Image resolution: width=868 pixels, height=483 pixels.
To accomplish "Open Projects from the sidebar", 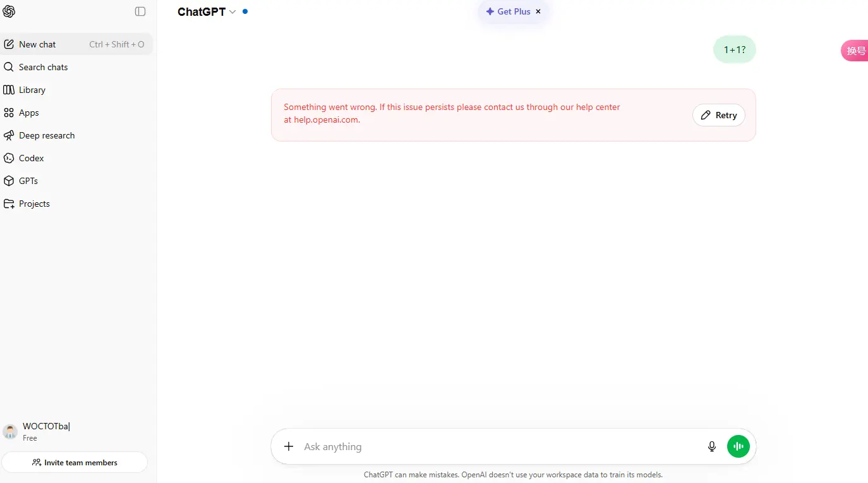I will click(76, 204).
